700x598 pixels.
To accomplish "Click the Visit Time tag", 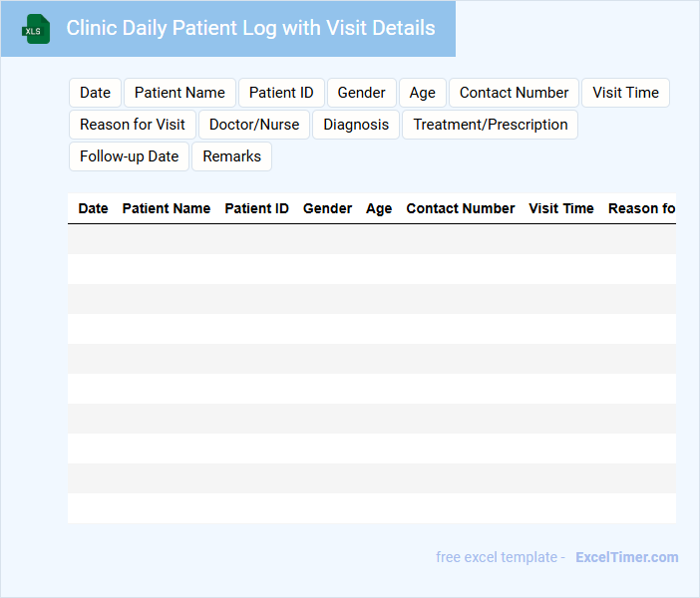I will tap(625, 93).
